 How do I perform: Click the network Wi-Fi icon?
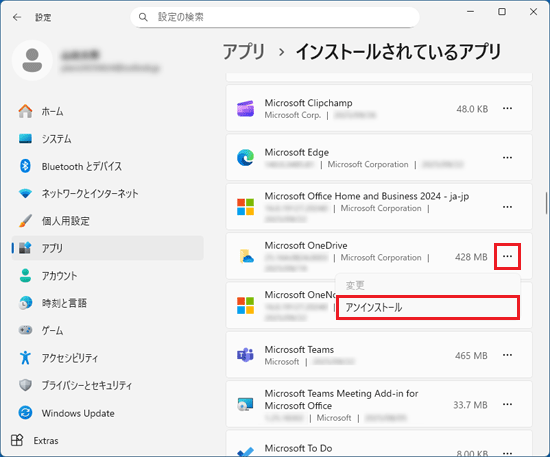tap(25, 193)
